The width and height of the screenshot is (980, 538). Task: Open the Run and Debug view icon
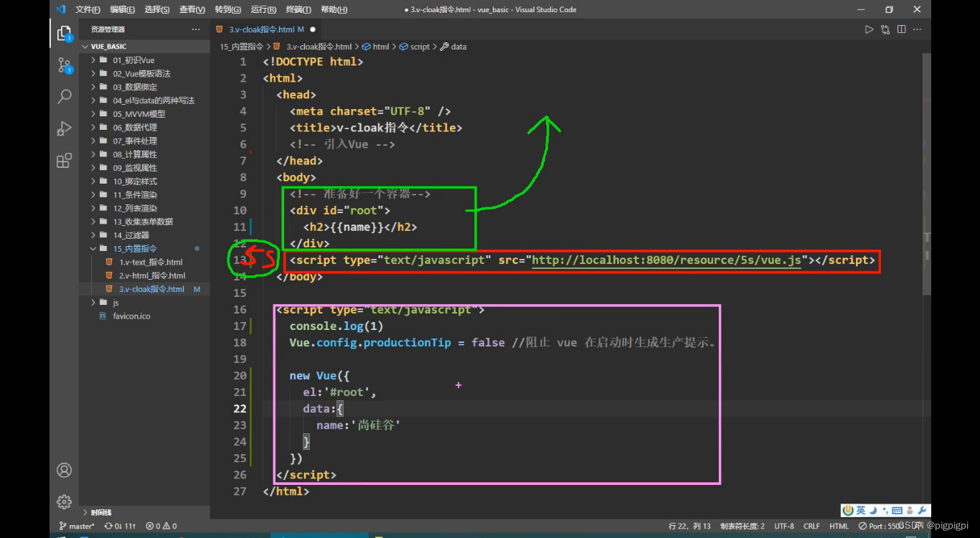click(x=65, y=128)
